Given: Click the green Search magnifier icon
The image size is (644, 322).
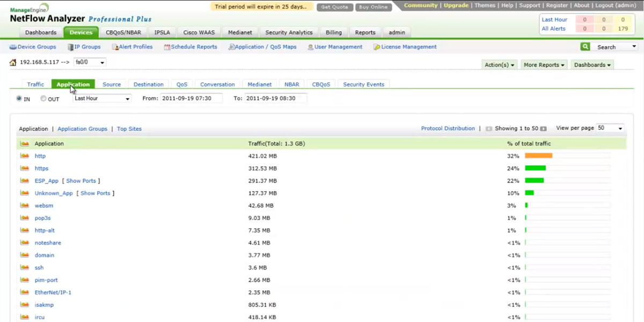Looking at the screenshot, I should click(585, 47).
